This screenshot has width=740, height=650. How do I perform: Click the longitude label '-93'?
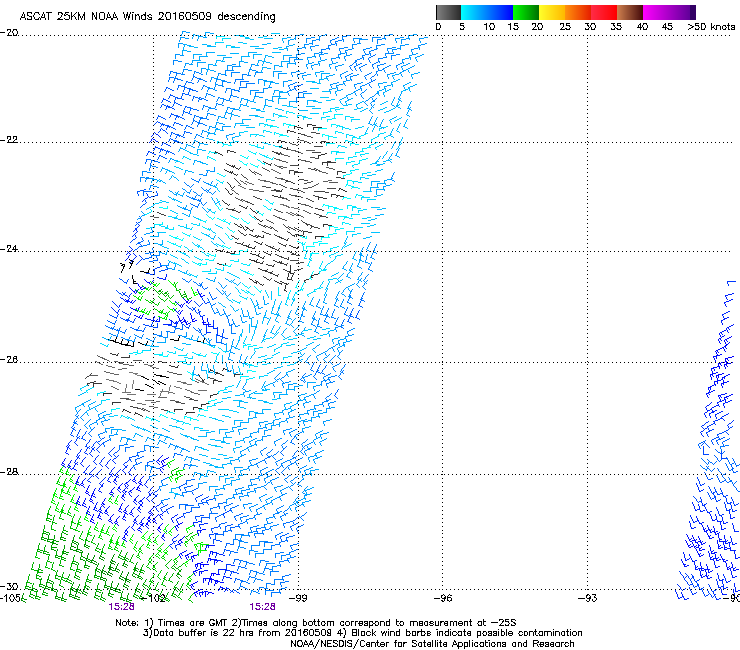pyautogui.click(x=588, y=598)
